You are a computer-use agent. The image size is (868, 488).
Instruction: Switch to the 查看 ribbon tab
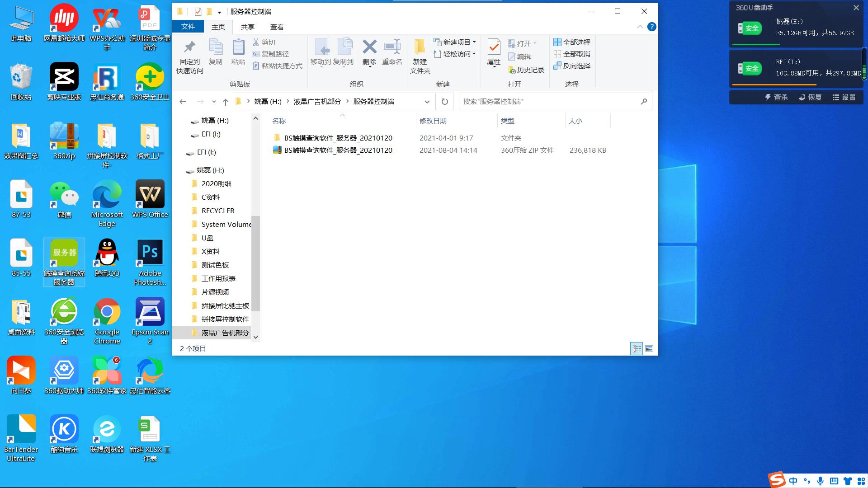[276, 27]
